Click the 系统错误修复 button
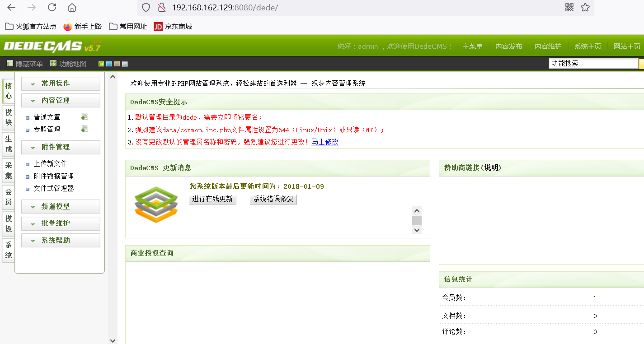The width and height of the screenshot is (644, 344). [x=273, y=199]
